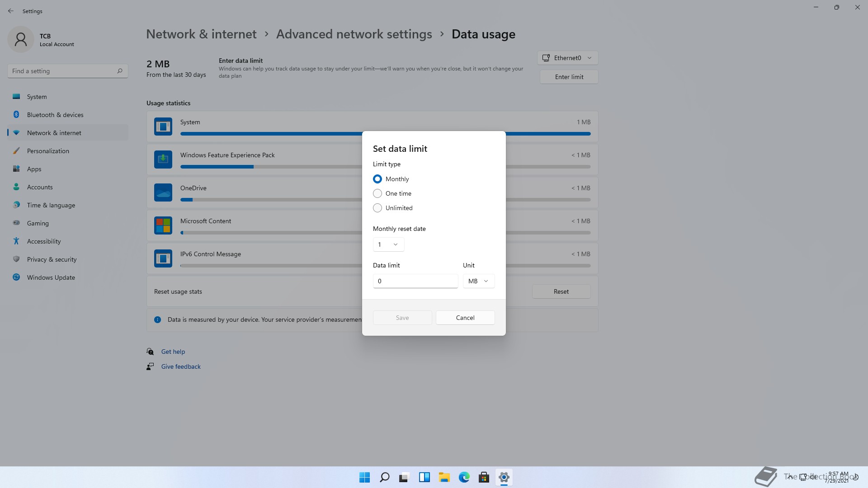Click the Advanced network settings breadcrumb

coord(354,34)
